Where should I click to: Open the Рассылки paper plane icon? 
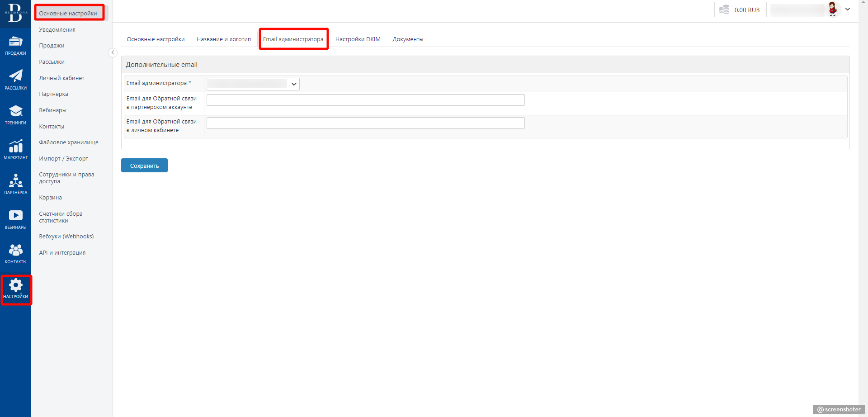[15, 76]
